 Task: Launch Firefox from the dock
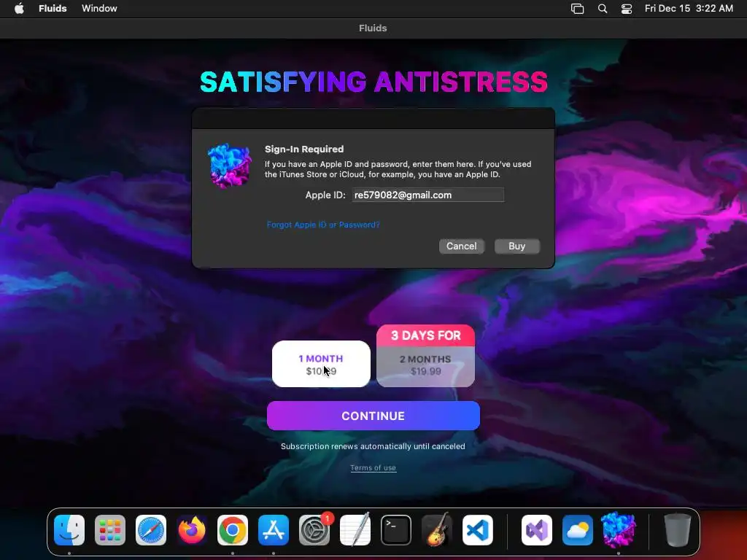click(192, 530)
